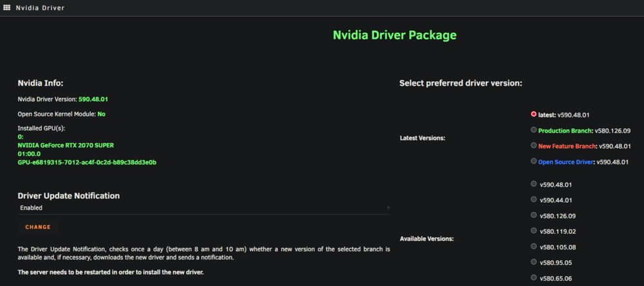Click the server restart required notice
The width and height of the screenshot is (644, 286).
[111, 272]
